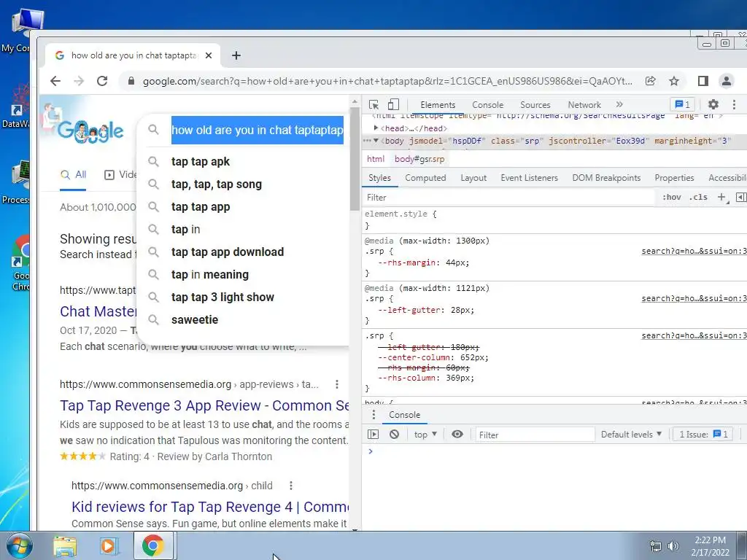Open the commonsensemedia app-reviews result options

coord(337,384)
